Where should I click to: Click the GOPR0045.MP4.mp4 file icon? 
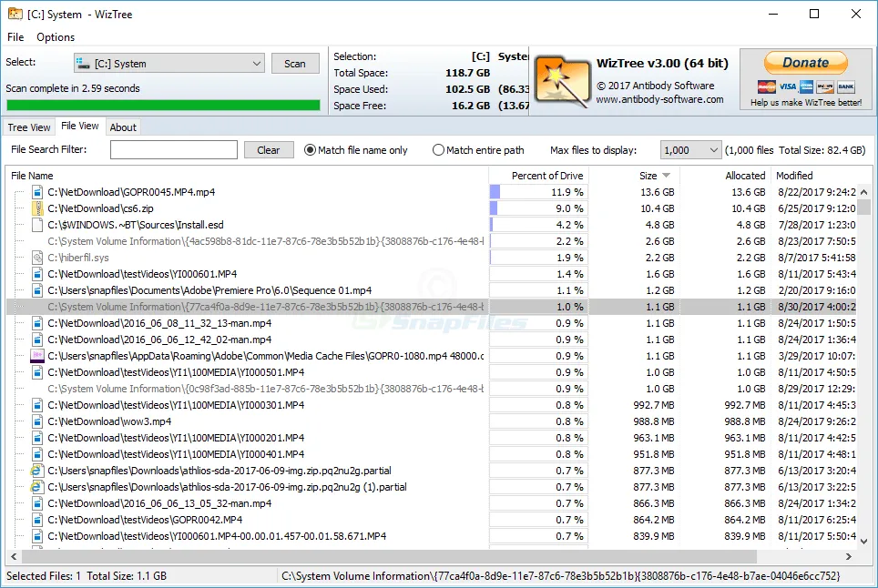37,192
